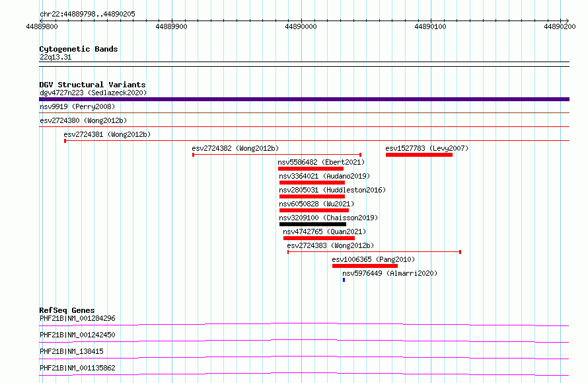
Task: Select the 22q13.31 band label
Action: click(55, 57)
